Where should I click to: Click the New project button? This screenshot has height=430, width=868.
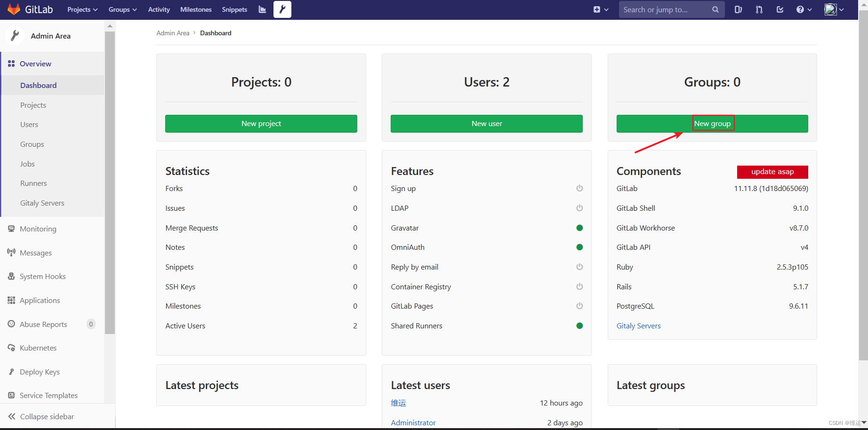tap(261, 124)
